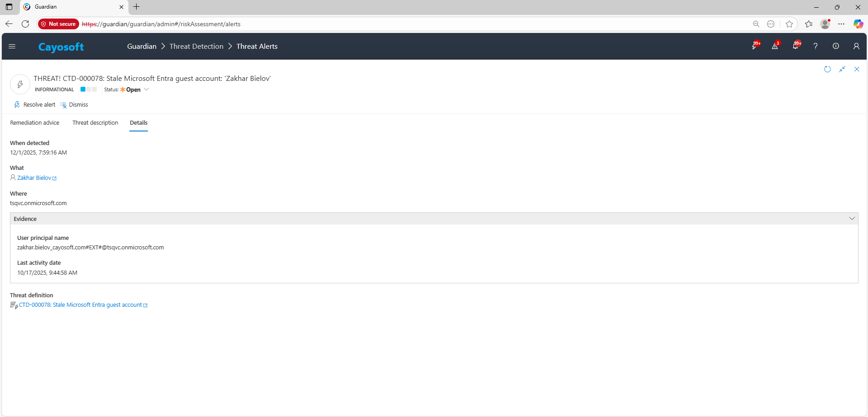Collapse the alert panel with the shrink arrows
Image resolution: width=868 pixels, height=417 pixels.
[x=842, y=69]
